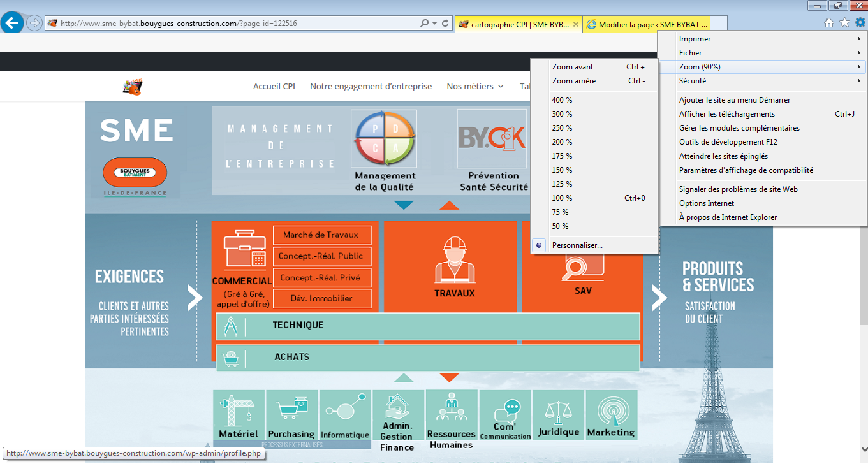Image resolution: width=868 pixels, height=464 pixels.
Task: Set zoom level to 100 %
Action: point(562,198)
